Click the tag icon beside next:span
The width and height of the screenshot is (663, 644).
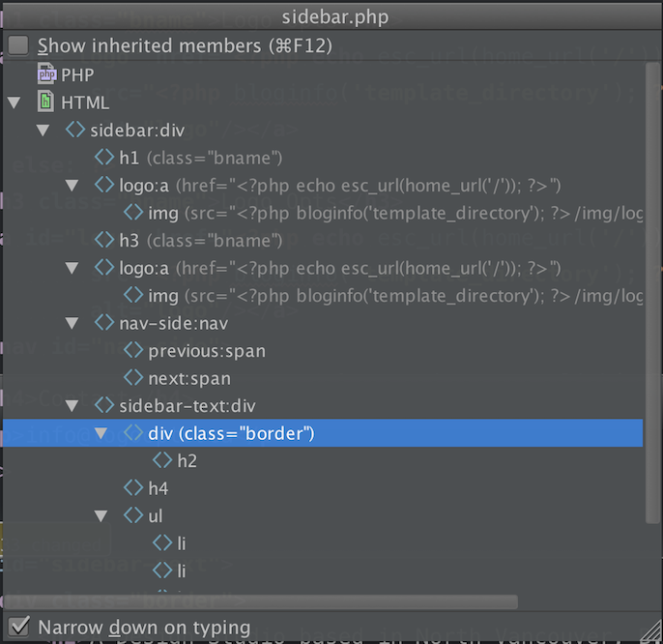(x=133, y=377)
